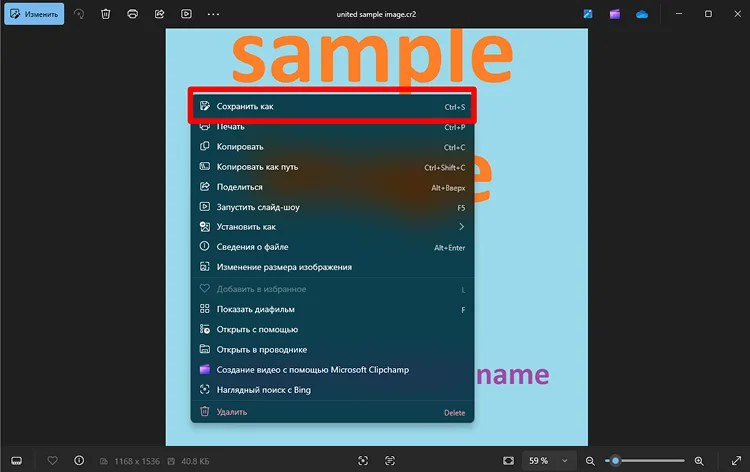Open the three-dots more options menu
The image size is (750, 472).
(x=213, y=15)
